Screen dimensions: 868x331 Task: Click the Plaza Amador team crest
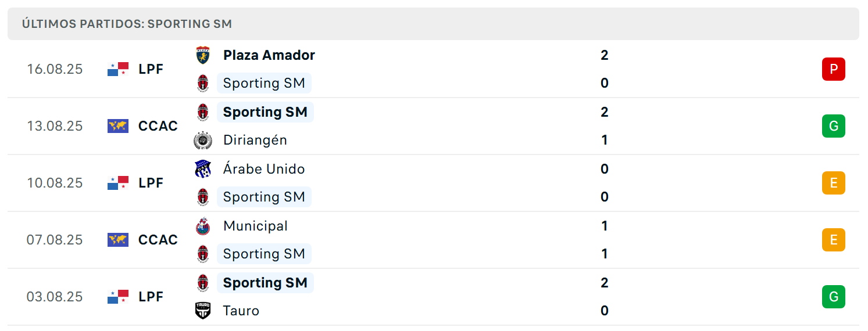202,55
